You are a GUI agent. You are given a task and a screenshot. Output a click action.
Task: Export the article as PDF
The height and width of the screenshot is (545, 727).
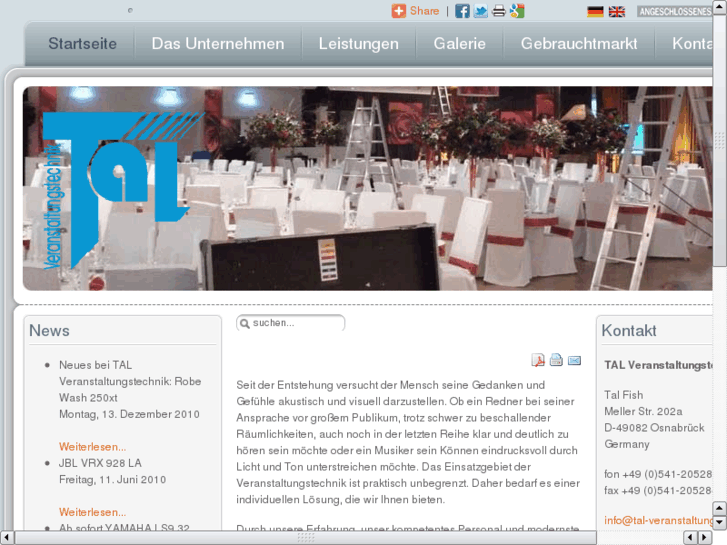point(538,360)
